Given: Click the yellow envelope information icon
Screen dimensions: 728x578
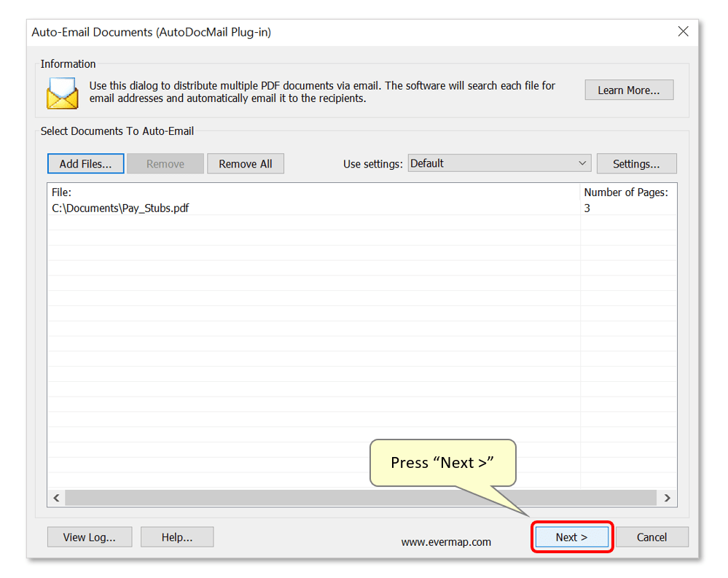Looking at the screenshot, I should [x=62, y=93].
